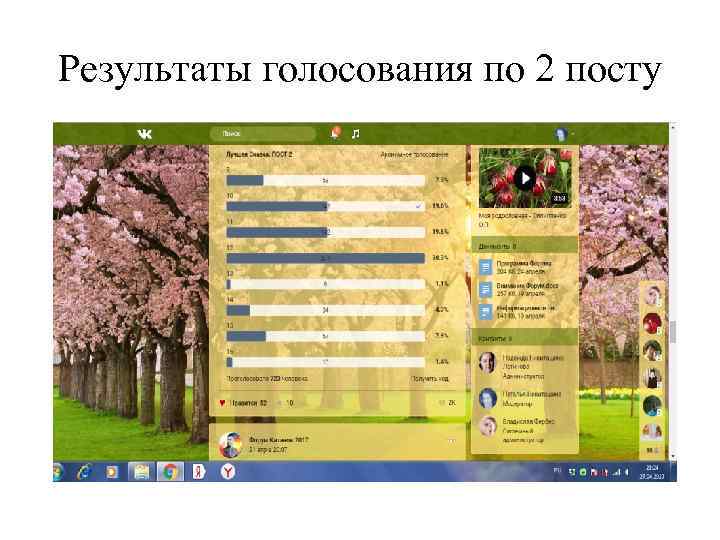Open the third document icon dated 19 апреля
The height and width of the screenshot is (540, 720).
[x=485, y=312]
